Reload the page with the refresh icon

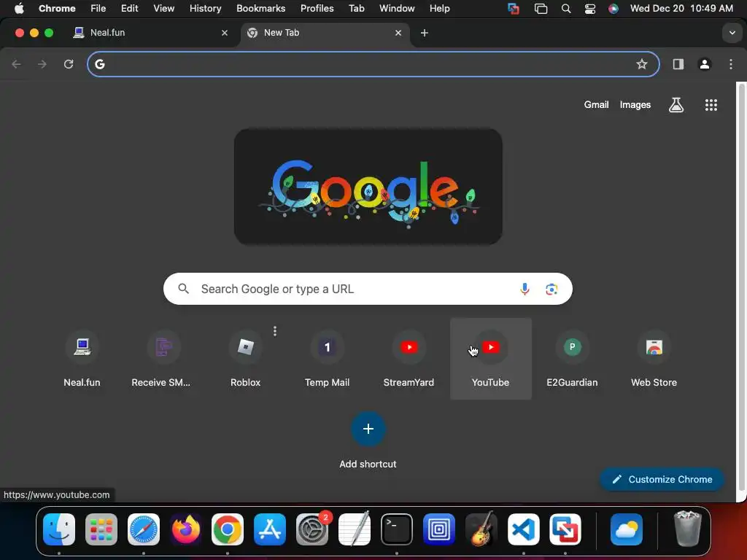pyautogui.click(x=69, y=64)
